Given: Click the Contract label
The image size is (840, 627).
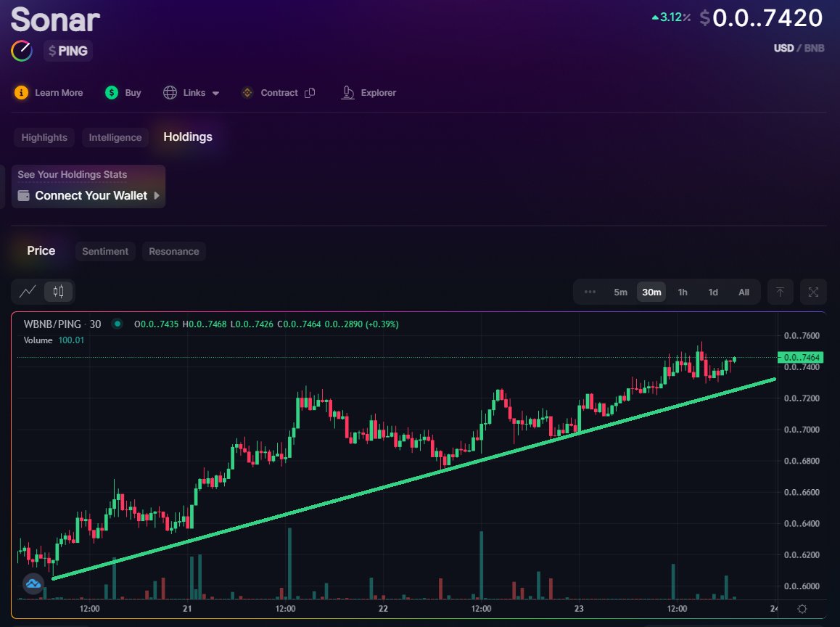Looking at the screenshot, I should 279,93.
